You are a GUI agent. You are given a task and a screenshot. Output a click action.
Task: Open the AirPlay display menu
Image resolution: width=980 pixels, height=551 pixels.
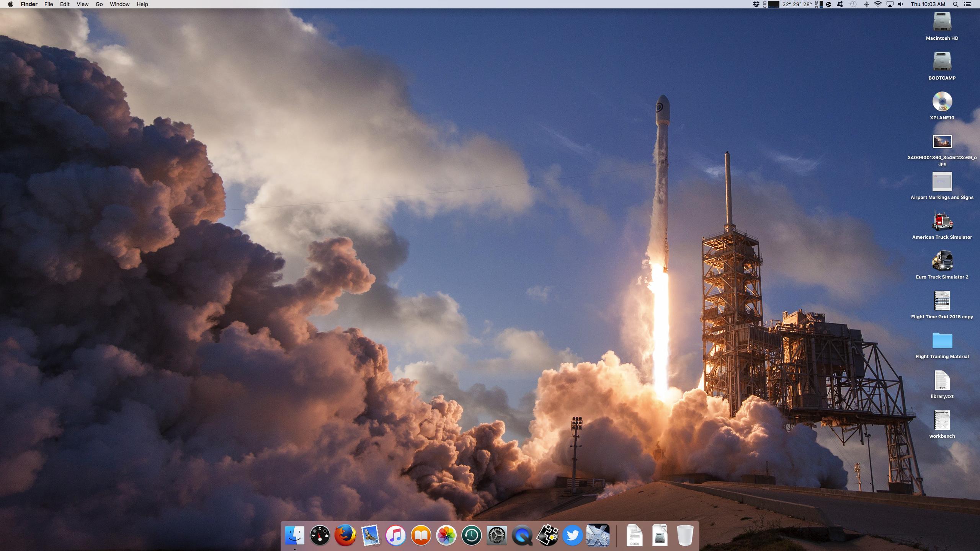tap(890, 4)
